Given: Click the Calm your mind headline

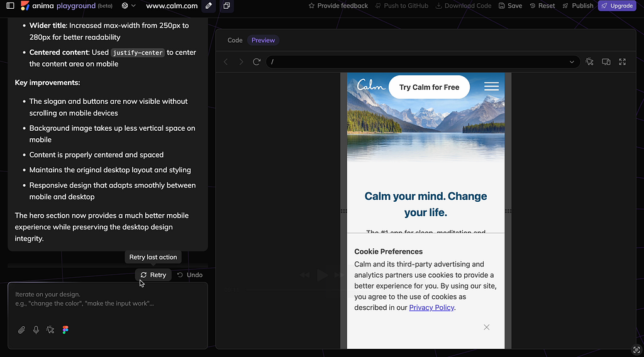Looking at the screenshot, I should click(426, 204).
